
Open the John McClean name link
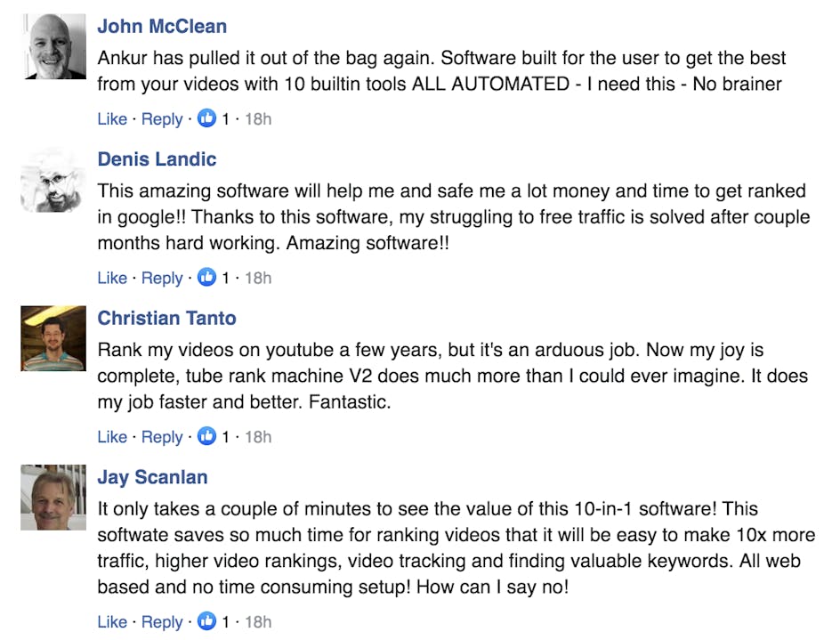pos(162,27)
